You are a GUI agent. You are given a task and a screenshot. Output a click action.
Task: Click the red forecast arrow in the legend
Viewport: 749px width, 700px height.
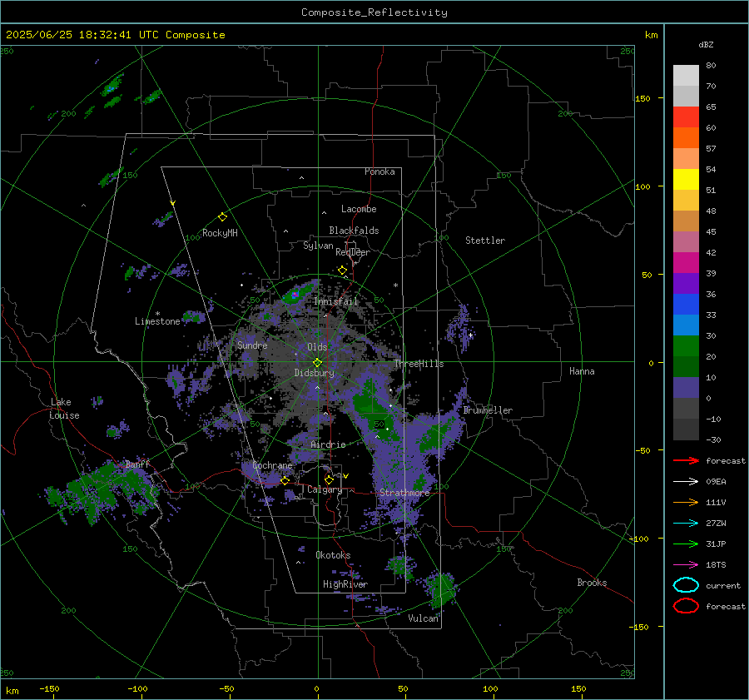(x=686, y=460)
